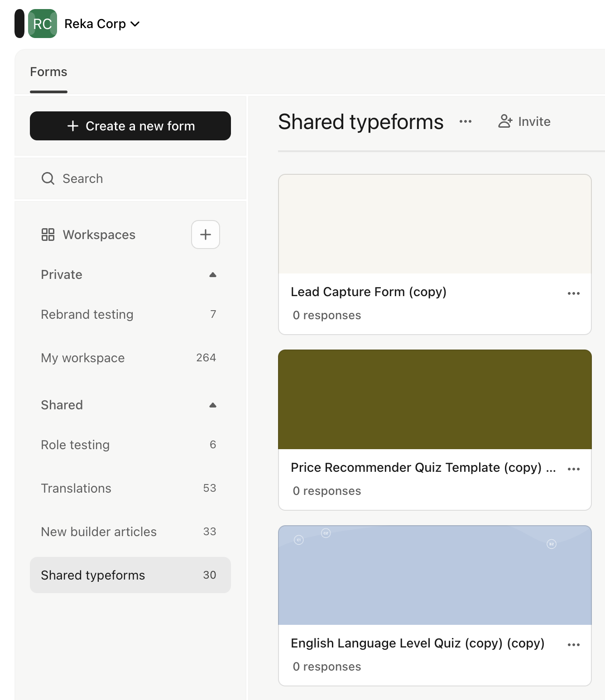Open the Role testing workspace
The image size is (605, 700).
point(130,445)
